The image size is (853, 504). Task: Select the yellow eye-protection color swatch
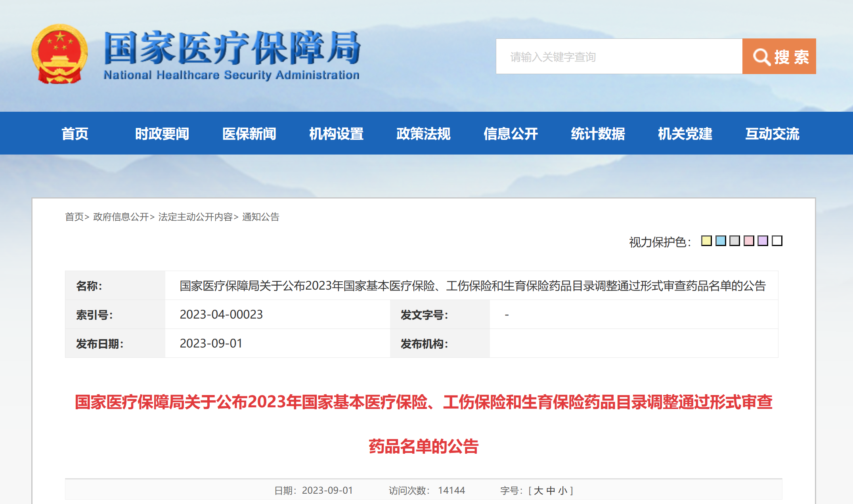pyautogui.click(x=706, y=241)
